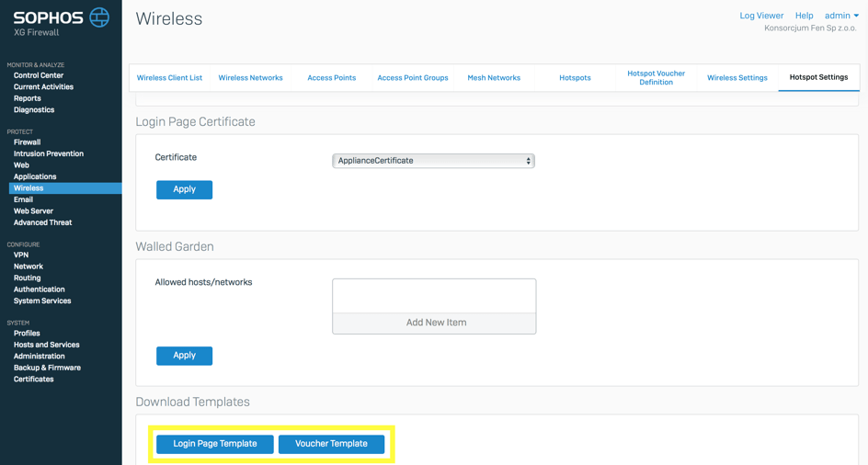Image resolution: width=868 pixels, height=465 pixels.
Task: Download the Login Page Template
Action: pyautogui.click(x=214, y=444)
